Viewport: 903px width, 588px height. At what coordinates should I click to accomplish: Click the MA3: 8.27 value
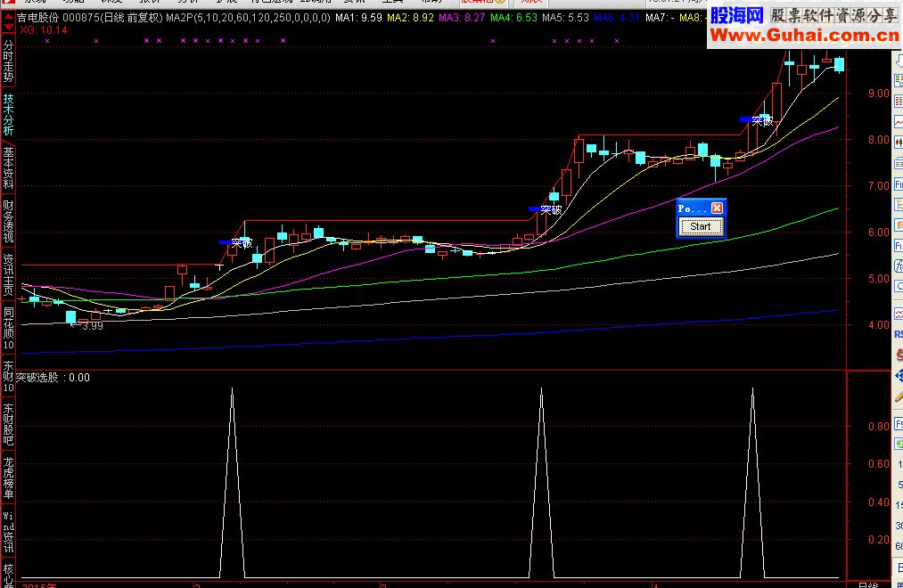(462, 17)
